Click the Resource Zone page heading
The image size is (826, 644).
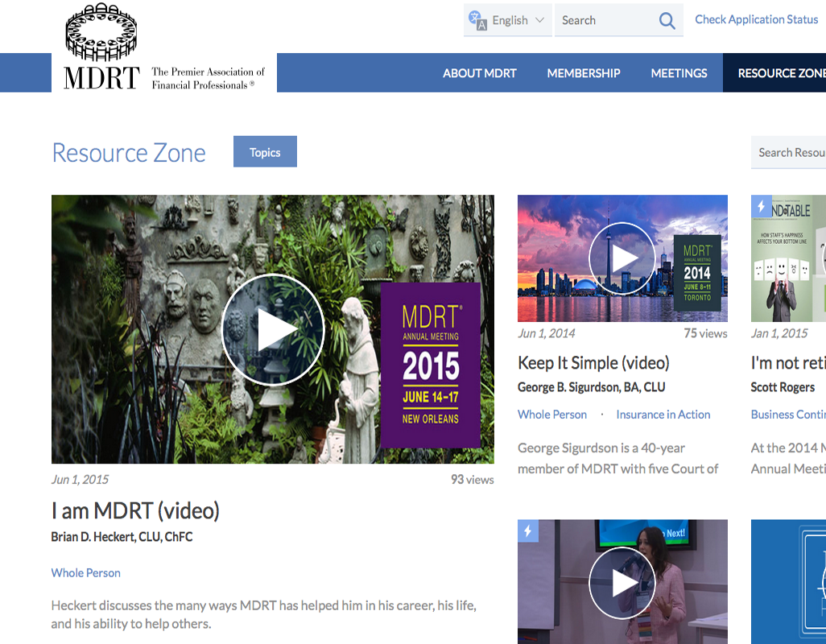(x=129, y=153)
